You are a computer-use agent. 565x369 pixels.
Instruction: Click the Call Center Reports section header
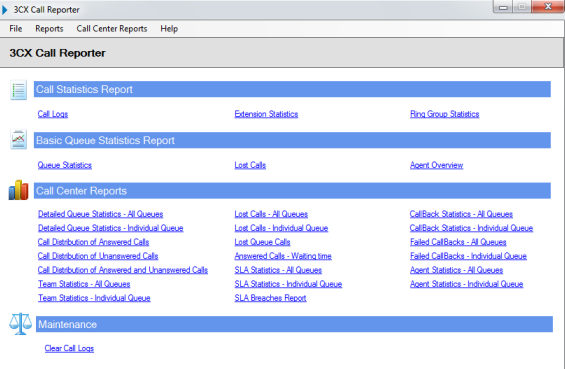coord(292,191)
